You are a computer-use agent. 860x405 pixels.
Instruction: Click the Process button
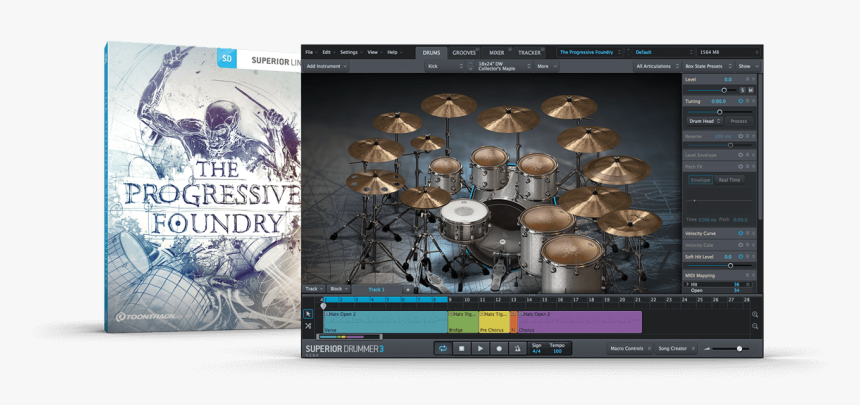point(739,121)
